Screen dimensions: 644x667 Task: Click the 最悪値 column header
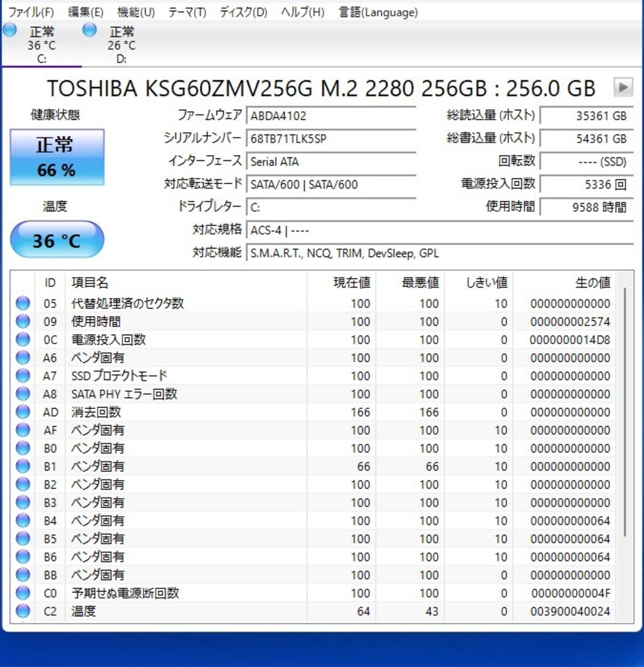tap(410, 282)
